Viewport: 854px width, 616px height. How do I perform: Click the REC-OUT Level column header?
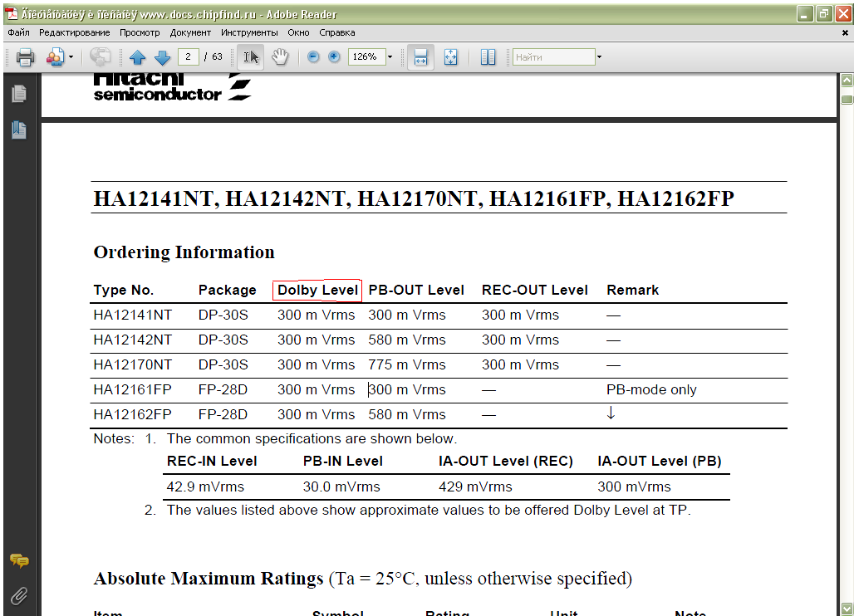[535, 290]
